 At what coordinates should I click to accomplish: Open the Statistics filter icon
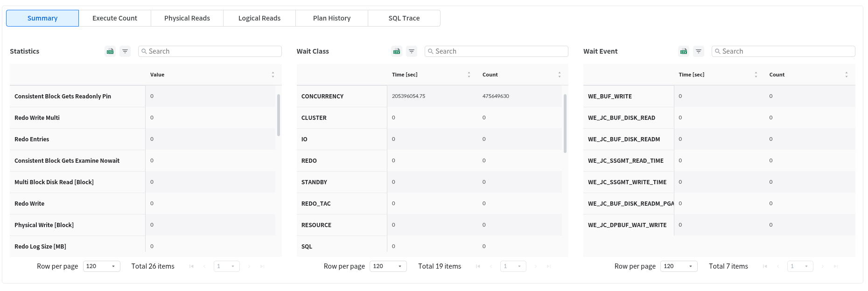125,51
